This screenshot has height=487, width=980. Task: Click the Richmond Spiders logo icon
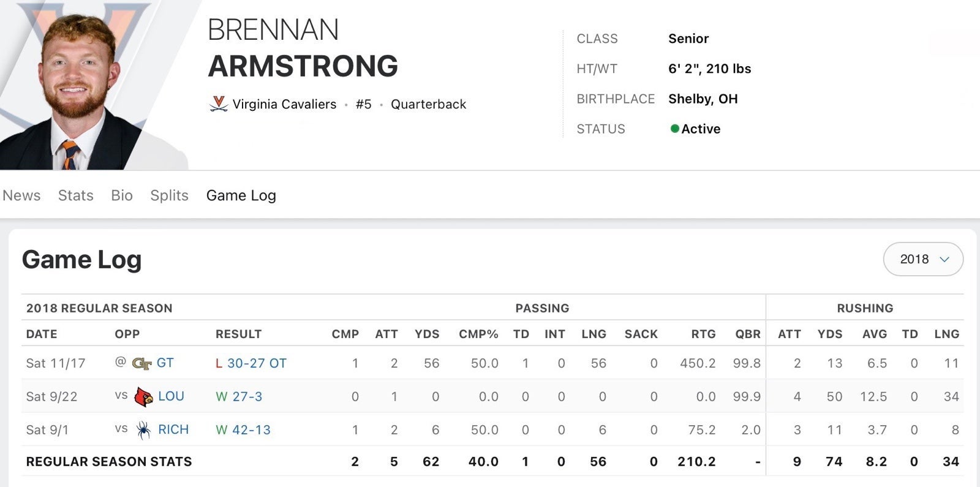coord(143,429)
